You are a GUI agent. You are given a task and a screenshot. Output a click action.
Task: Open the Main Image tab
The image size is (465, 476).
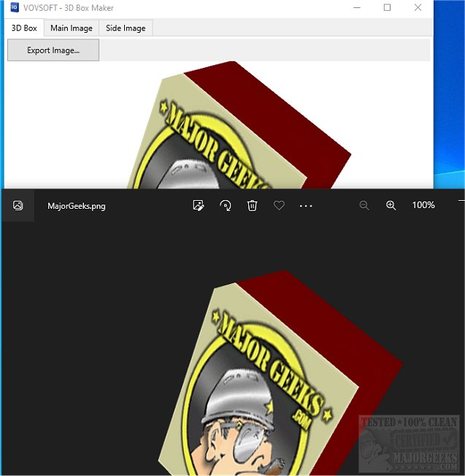point(72,28)
